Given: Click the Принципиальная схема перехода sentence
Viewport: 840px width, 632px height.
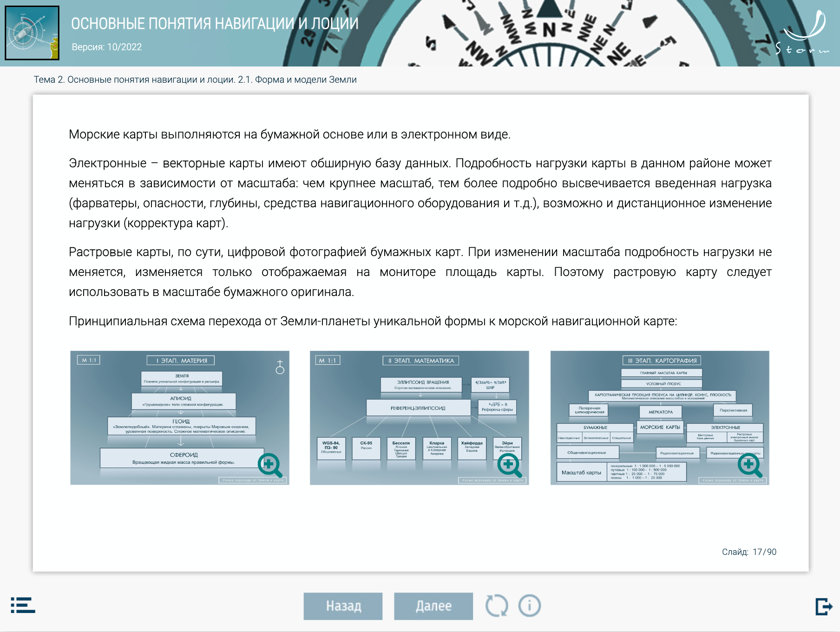Looking at the screenshot, I should pyautogui.click(x=373, y=321).
